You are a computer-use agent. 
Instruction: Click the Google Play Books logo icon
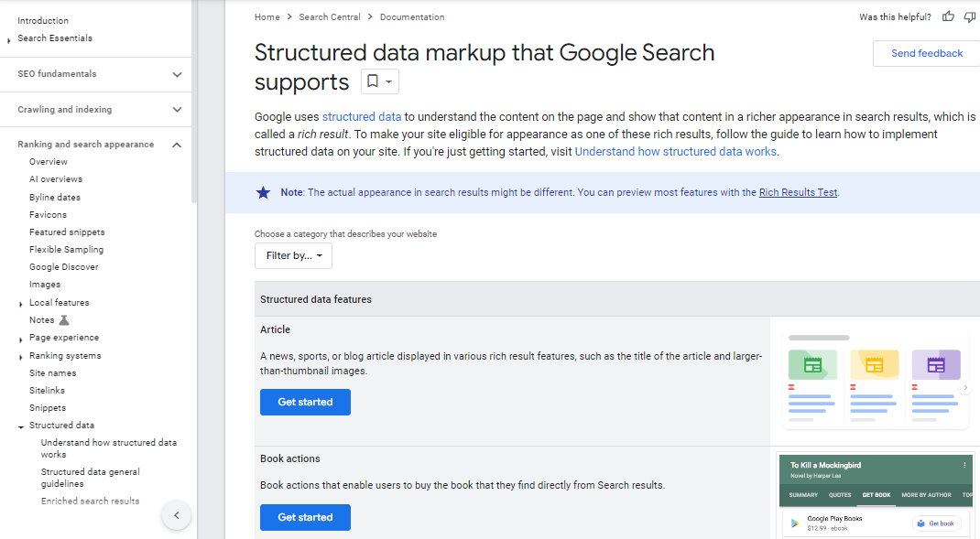point(794,523)
